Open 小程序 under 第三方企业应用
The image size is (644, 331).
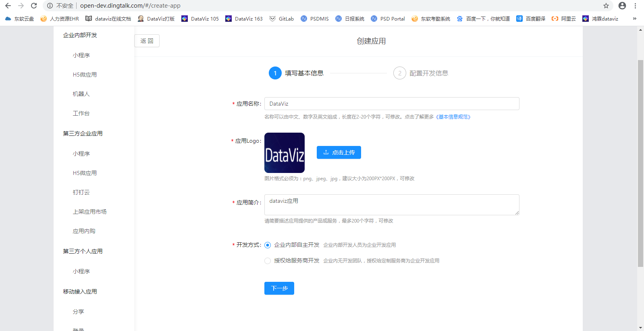tap(81, 154)
